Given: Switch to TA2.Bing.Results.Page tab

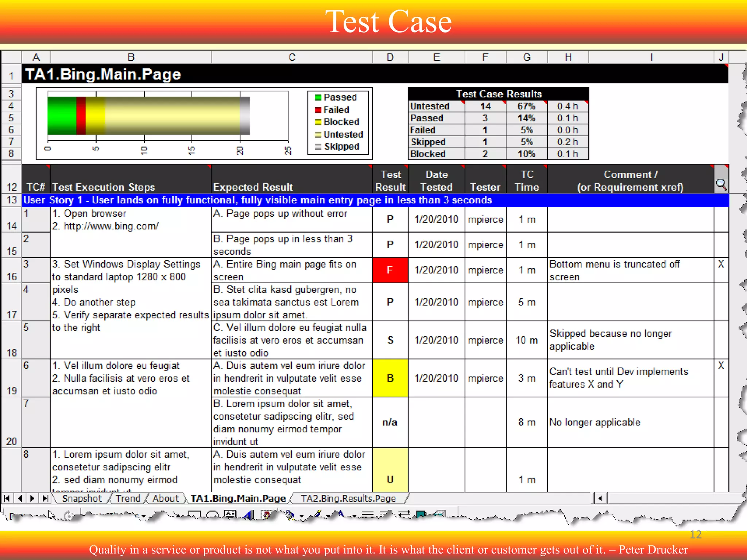Looking at the screenshot, I should 348,498.
